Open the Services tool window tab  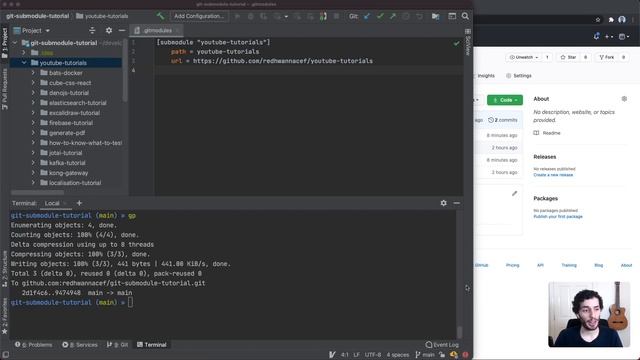[80, 344]
